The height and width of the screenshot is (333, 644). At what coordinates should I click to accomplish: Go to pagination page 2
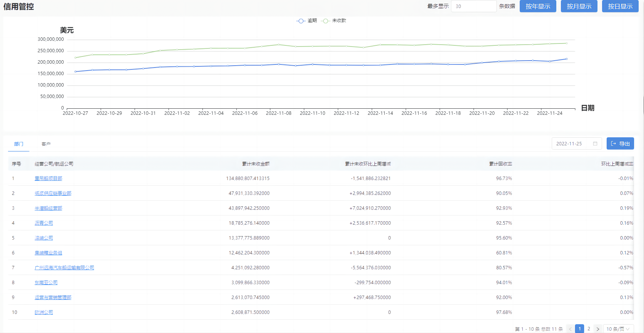pyautogui.click(x=589, y=329)
